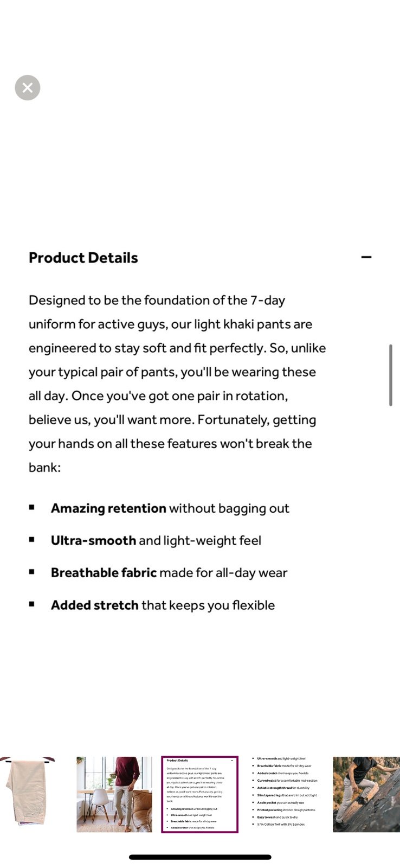Viewport: 400px width, 868px height.
Task: Click the square bullet beside Breathable fabric
Action: [32, 571]
